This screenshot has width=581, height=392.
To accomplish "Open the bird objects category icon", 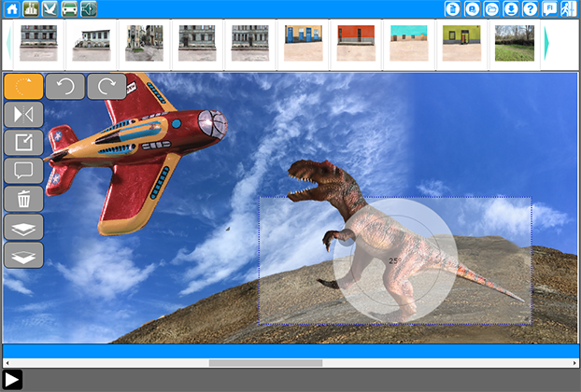I will tap(50, 9).
